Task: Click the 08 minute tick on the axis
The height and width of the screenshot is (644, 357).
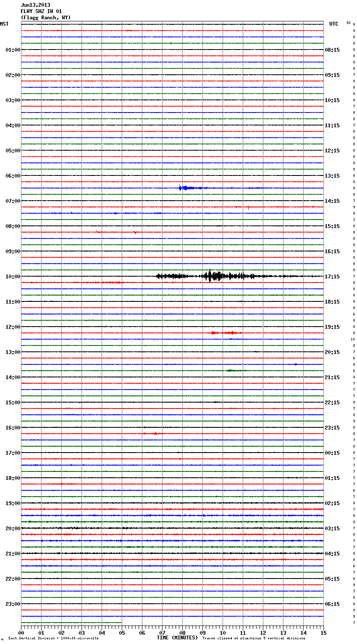Action: tap(182, 633)
